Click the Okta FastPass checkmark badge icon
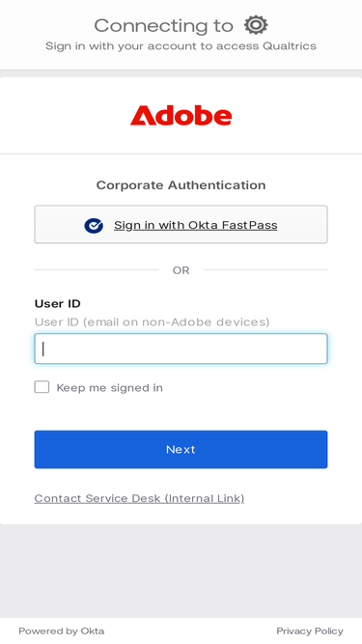 94,226
